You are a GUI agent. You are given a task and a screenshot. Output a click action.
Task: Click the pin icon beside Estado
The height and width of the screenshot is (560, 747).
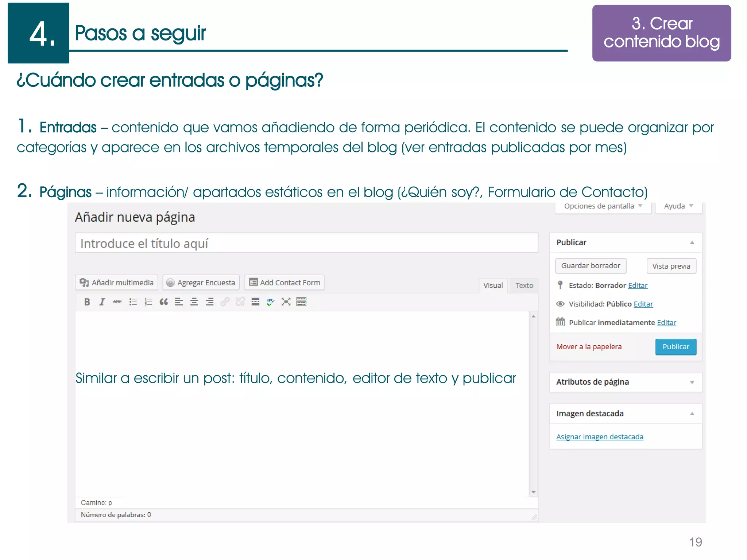coord(560,285)
